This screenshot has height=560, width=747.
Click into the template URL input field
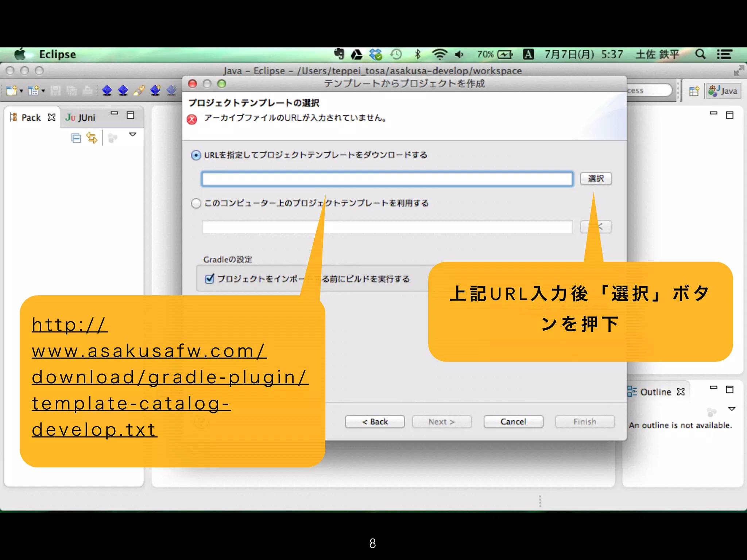pyautogui.click(x=387, y=179)
